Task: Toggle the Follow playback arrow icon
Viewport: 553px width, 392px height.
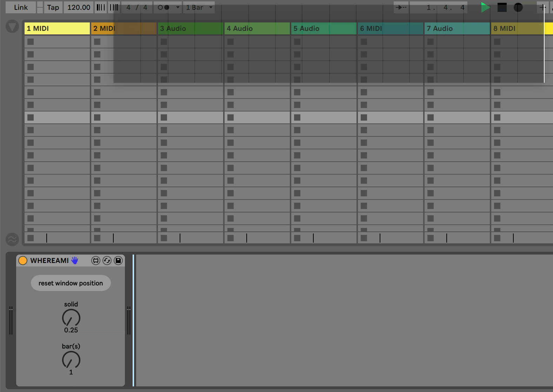Action: 401,7
